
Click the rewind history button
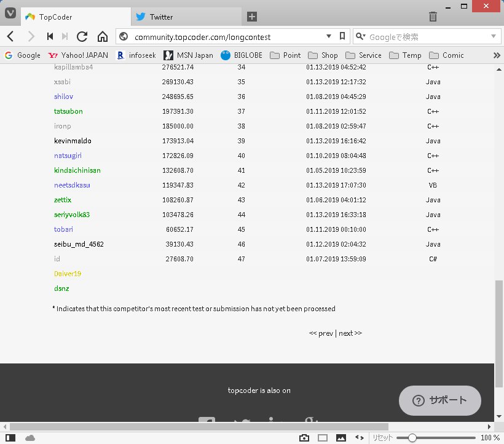[50, 36]
